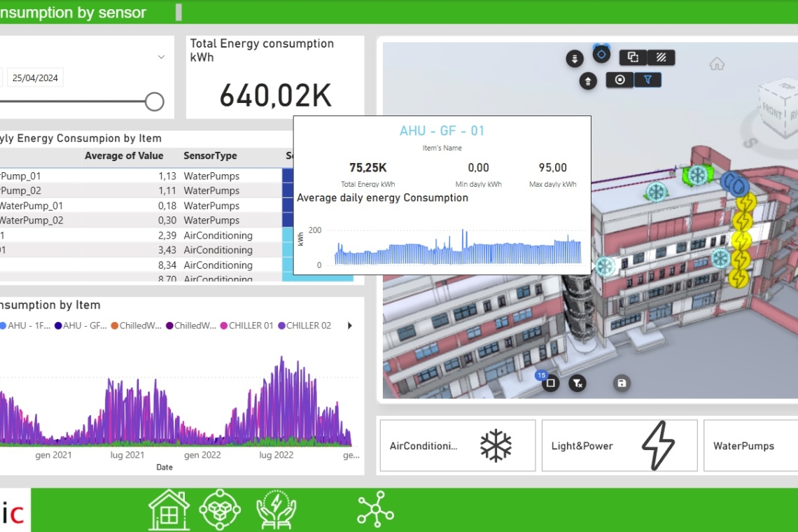The image size is (798, 532).
Task: Select the AirConditioning filter tile
Action: 457,446
